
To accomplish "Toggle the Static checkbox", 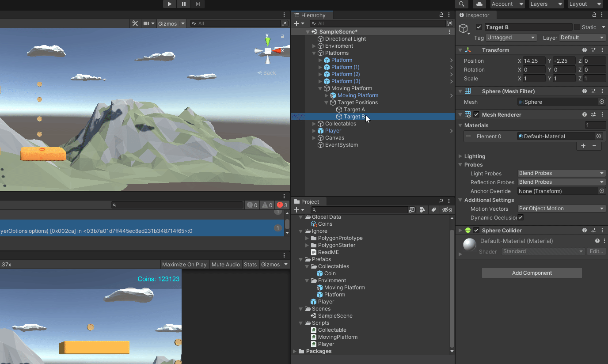I will coord(577,27).
